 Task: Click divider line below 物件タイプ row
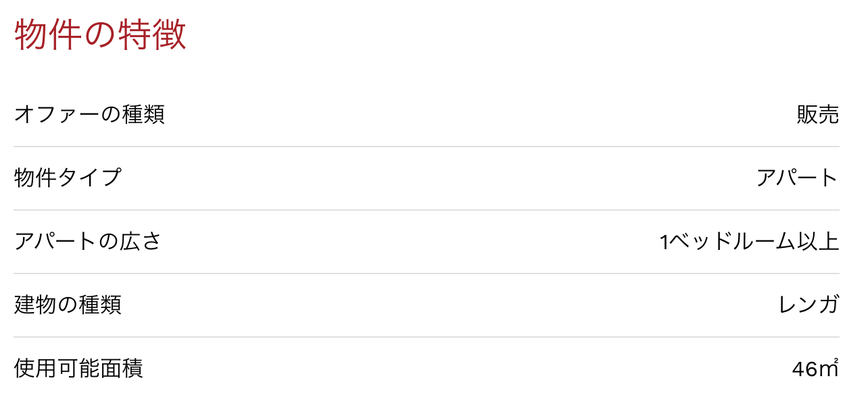point(426,210)
